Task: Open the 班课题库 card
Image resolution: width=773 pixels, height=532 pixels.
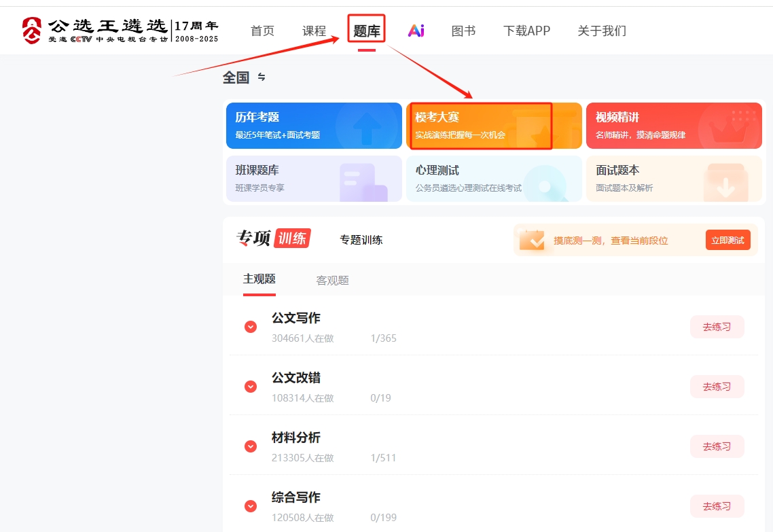Action: point(314,179)
